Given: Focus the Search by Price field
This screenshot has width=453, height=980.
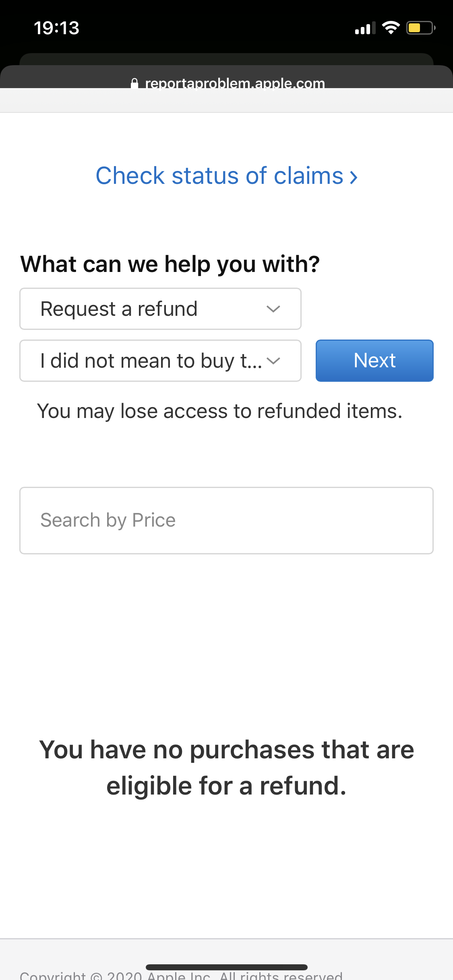Looking at the screenshot, I should pos(226,521).
